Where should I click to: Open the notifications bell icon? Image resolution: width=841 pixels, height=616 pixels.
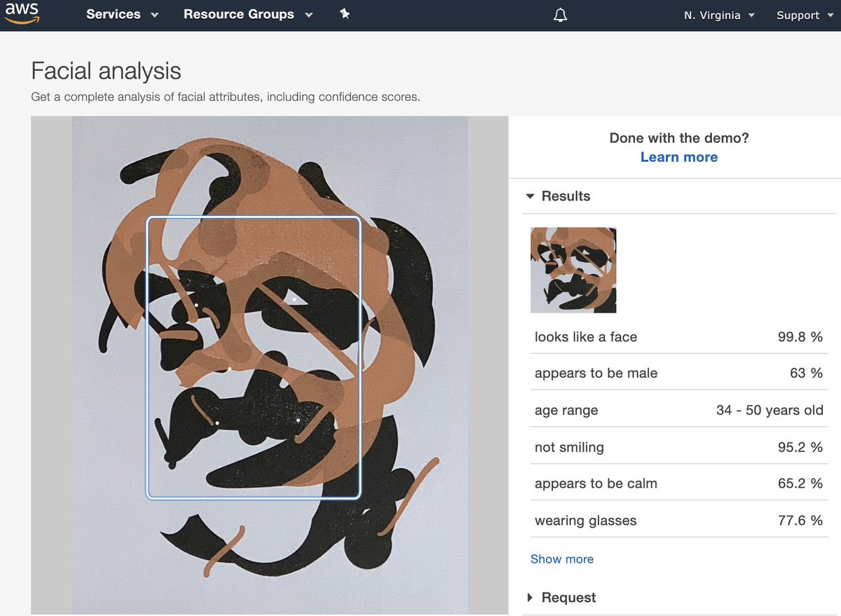[560, 15]
